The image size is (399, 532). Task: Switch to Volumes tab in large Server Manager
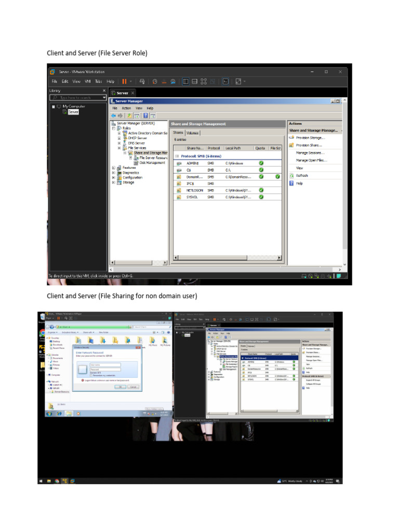pyautogui.click(x=192, y=133)
